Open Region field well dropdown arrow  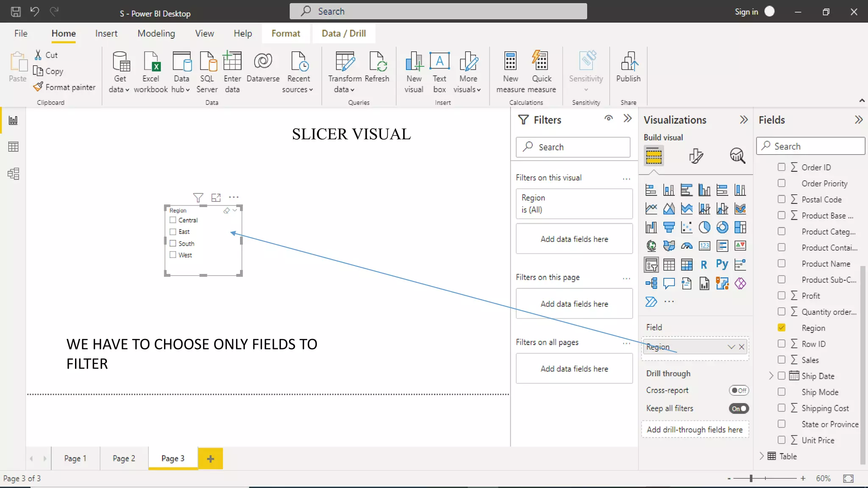731,347
